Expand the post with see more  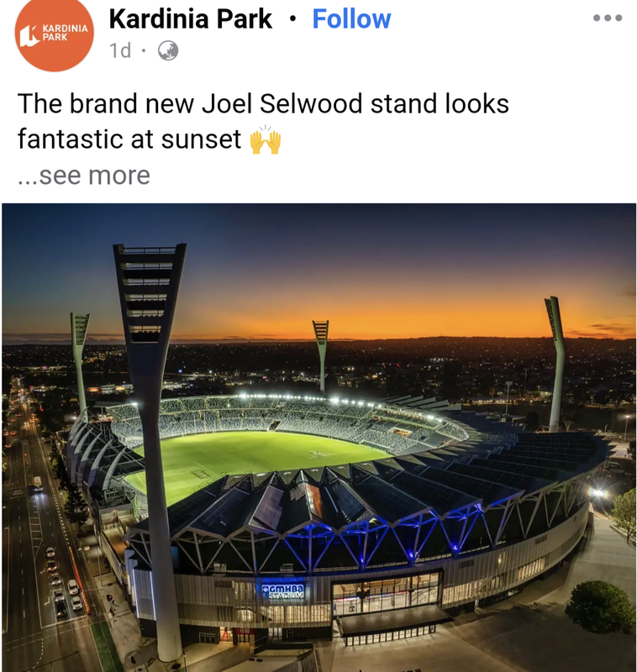[84, 176]
